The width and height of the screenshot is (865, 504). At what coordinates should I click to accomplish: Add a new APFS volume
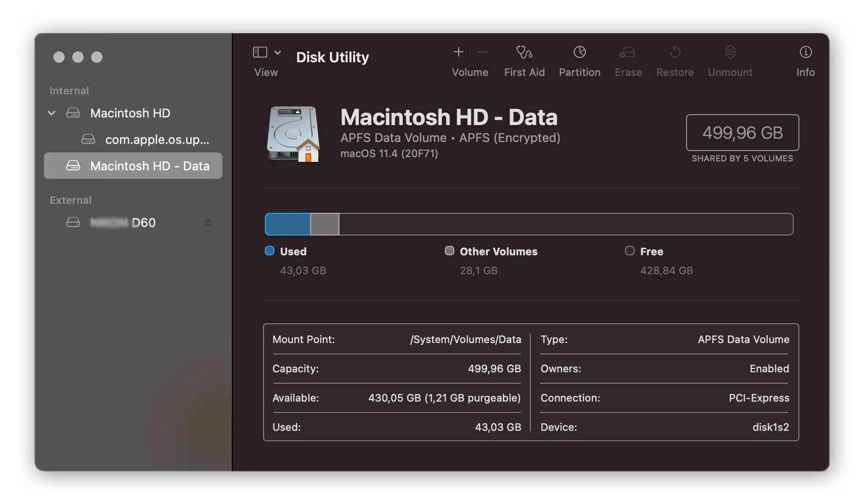point(458,52)
